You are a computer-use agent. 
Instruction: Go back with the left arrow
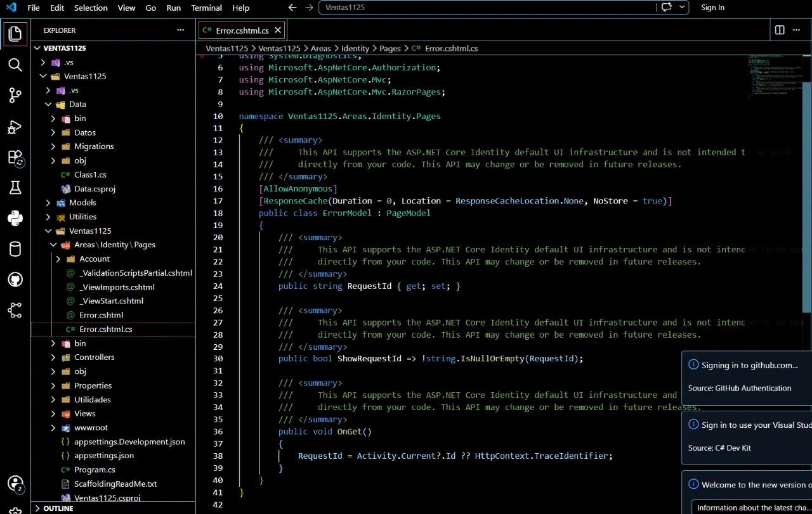[292, 8]
